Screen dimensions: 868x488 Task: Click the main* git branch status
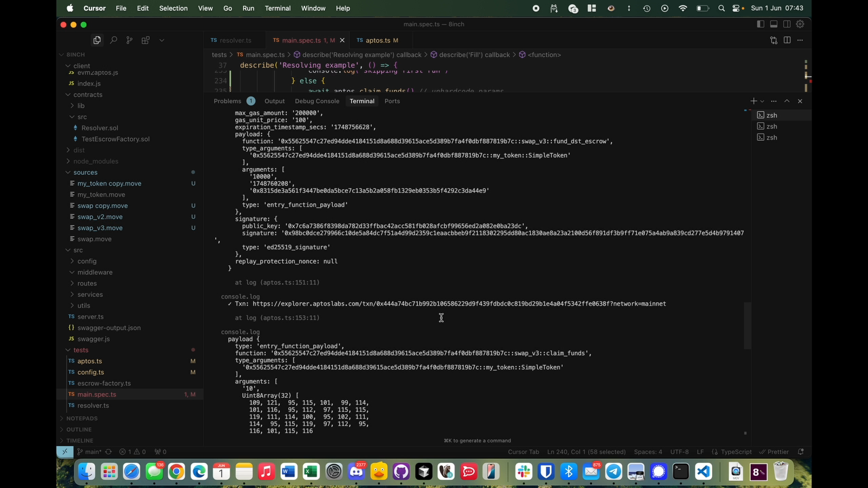[89, 451]
